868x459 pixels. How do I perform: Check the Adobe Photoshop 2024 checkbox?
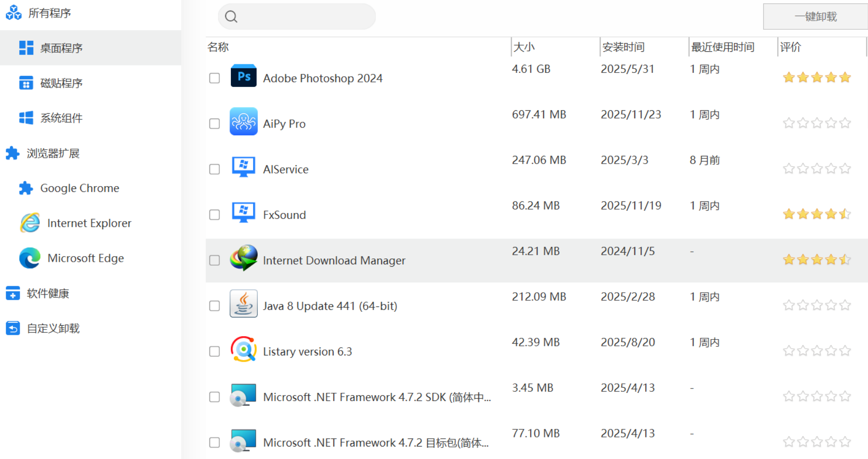coord(215,78)
